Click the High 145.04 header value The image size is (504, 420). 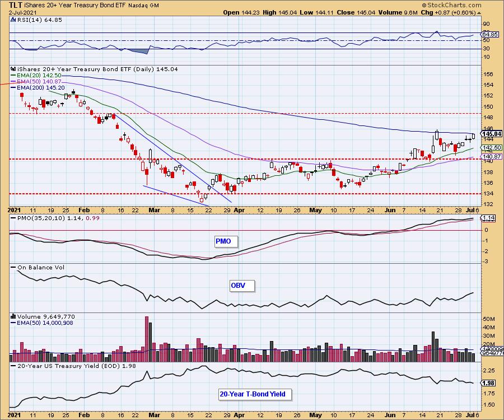point(279,12)
